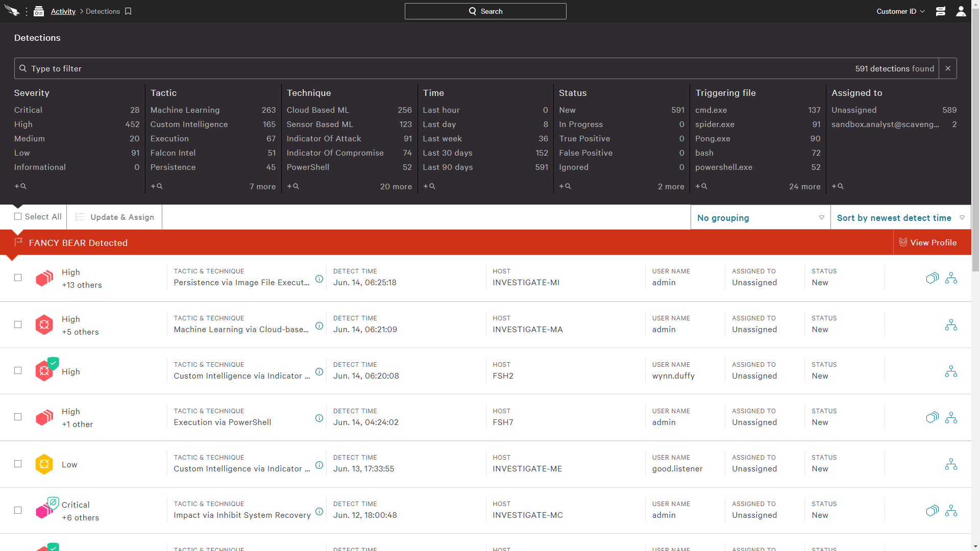This screenshot has height=551, width=980.
Task: Open grouped detections icon for FSH7 row
Action: click(933, 418)
